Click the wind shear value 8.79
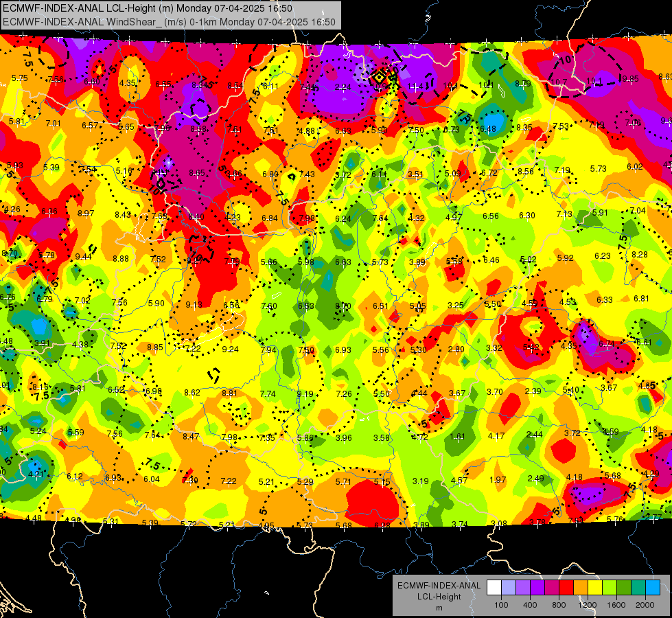The image size is (672, 618). point(523,84)
